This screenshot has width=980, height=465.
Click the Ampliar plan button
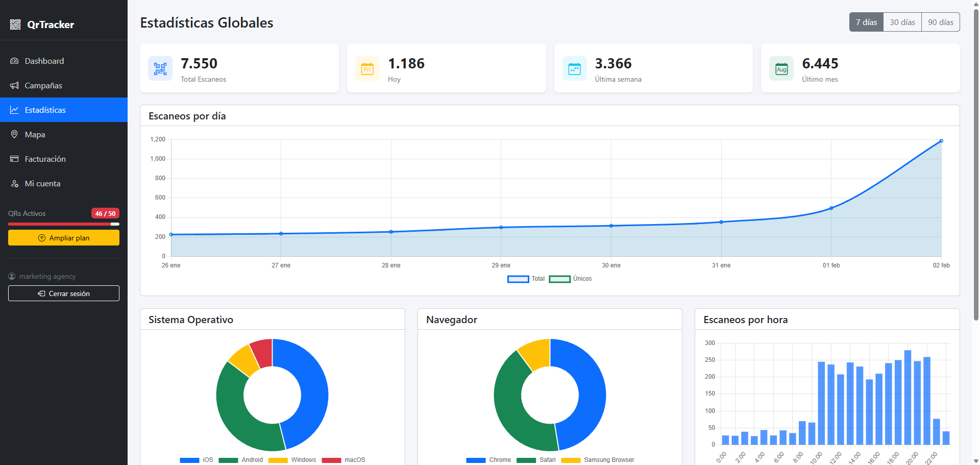63,237
